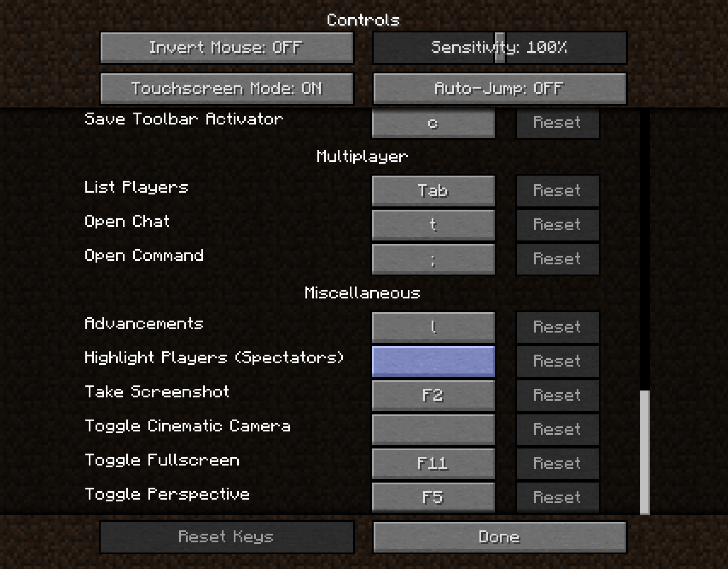
Task: Toggle Touchscreen Mode off
Action: click(x=227, y=89)
